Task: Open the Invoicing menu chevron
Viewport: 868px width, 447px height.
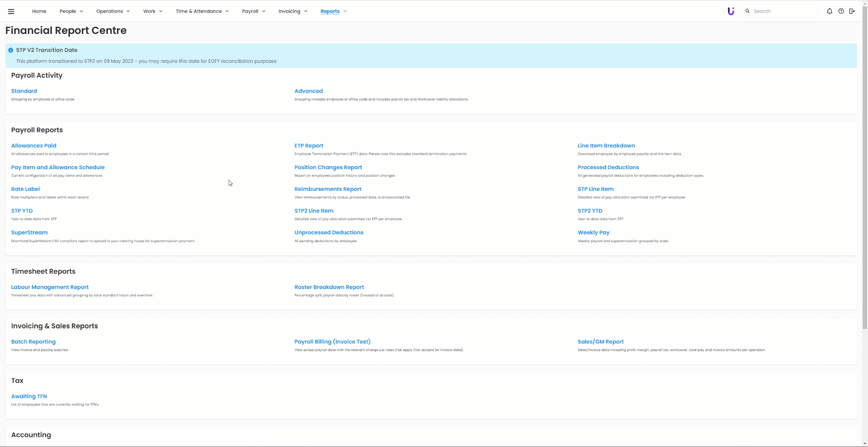Action: [x=306, y=11]
